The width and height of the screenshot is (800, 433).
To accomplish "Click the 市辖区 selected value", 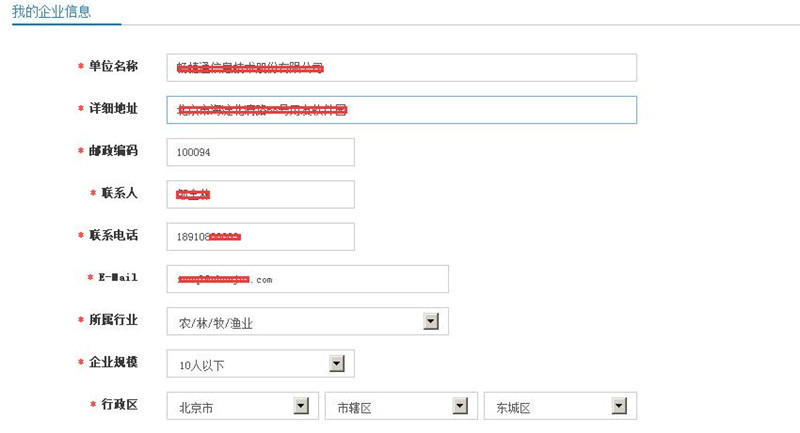I will pyautogui.click(x=355, y=408).
